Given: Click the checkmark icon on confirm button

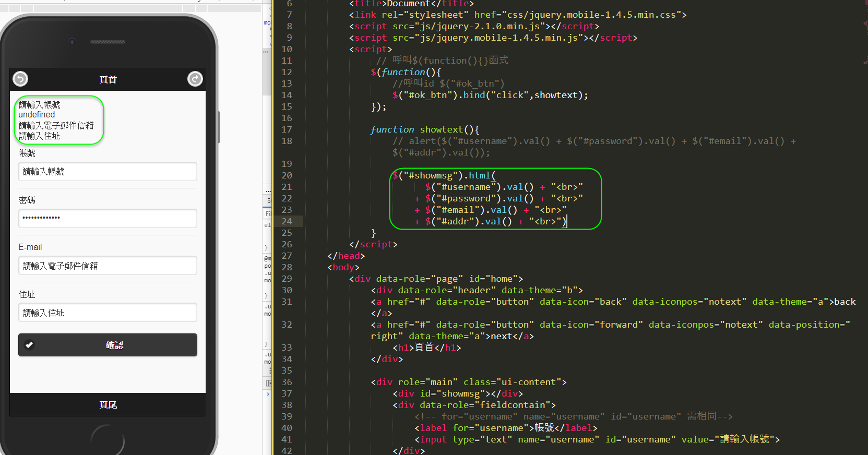Looking at the screenshot, I should tap(29, 345).
